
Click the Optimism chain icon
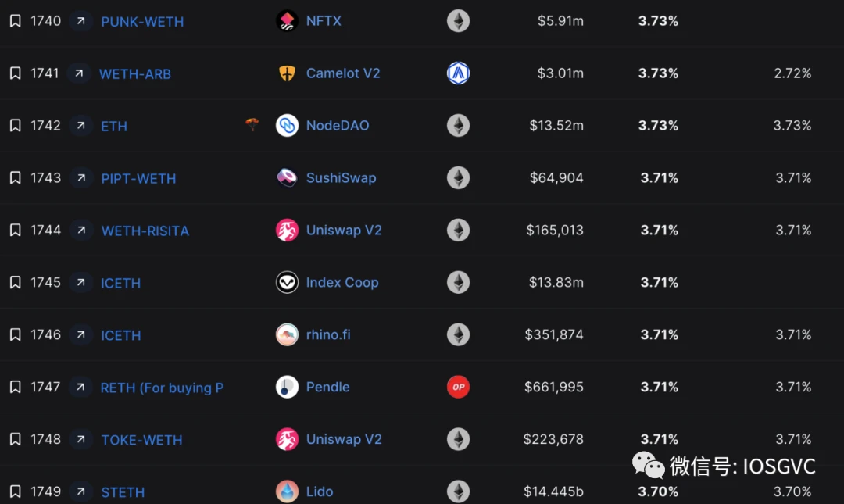(458, 387)
